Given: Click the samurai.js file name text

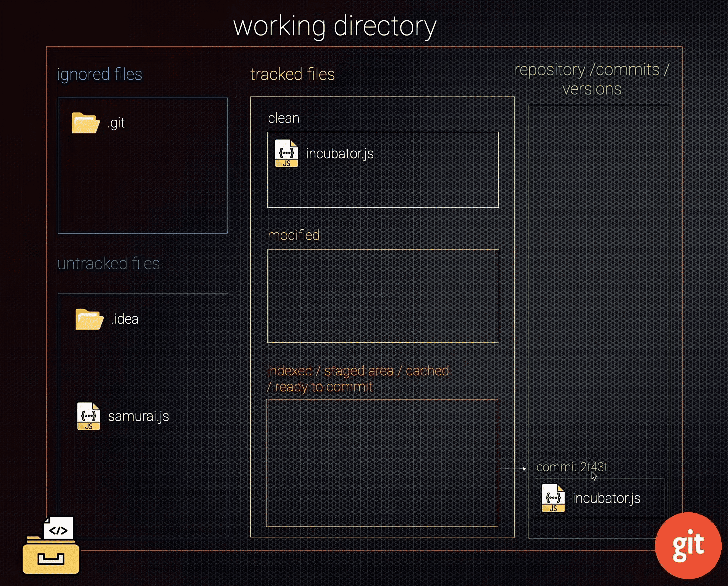Looking at the screenshot, I should (138, 416).
